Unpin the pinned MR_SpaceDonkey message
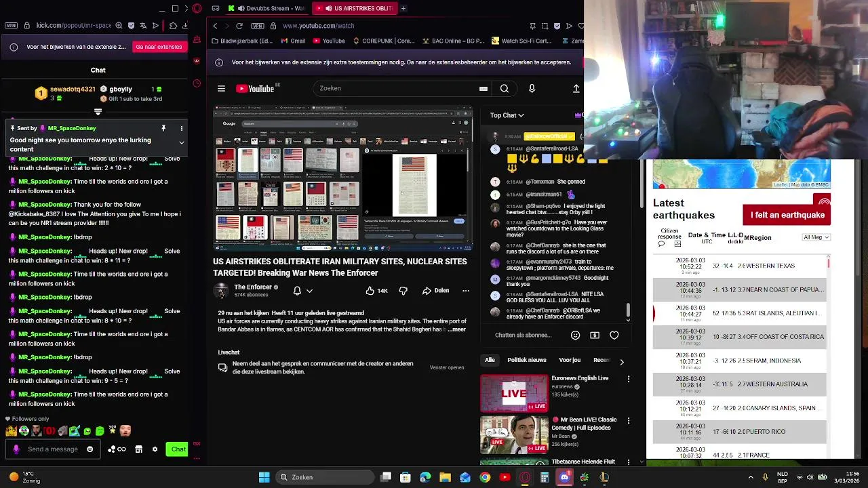The width and height of the screenshot is (868, 488). [x=163, y=128]
